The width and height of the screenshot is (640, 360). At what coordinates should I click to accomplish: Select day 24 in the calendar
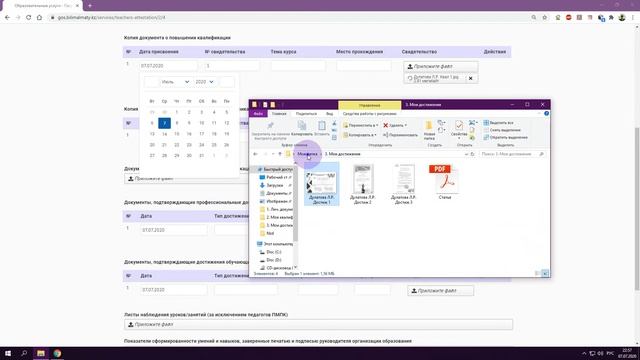pos(201,145)
